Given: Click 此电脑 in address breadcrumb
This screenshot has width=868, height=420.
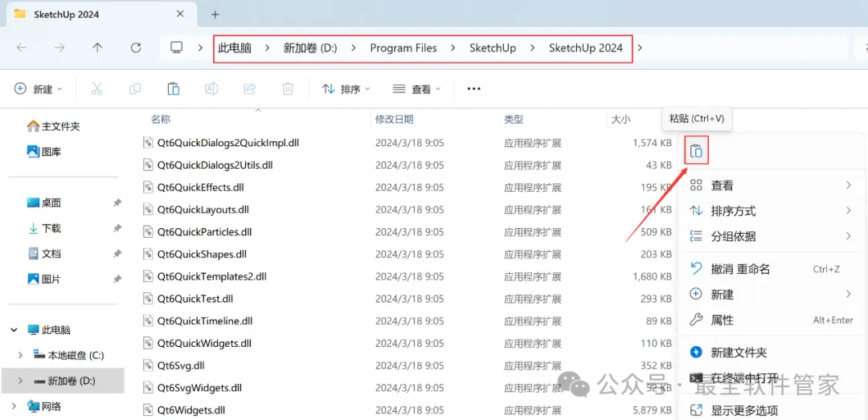Looking at the screenshot, I should (x=235, y=47).
